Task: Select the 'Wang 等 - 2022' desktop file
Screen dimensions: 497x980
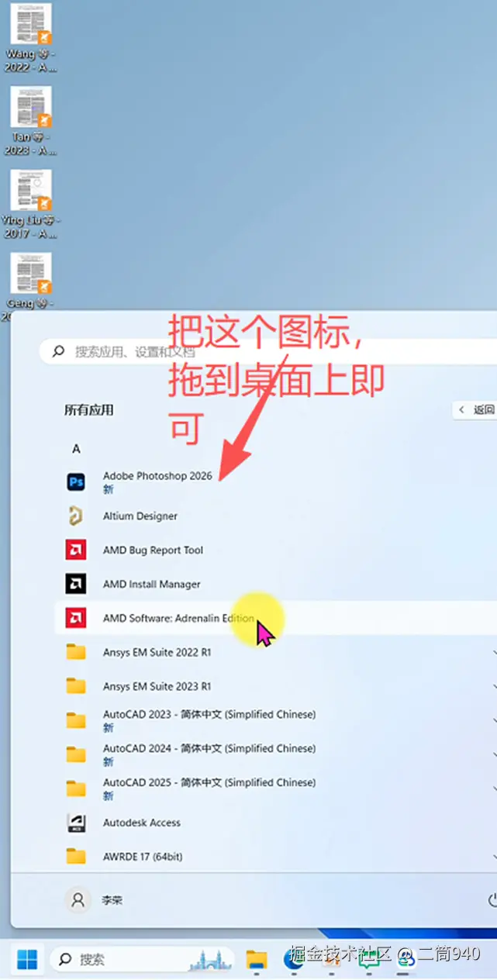Action: point(31,38)
